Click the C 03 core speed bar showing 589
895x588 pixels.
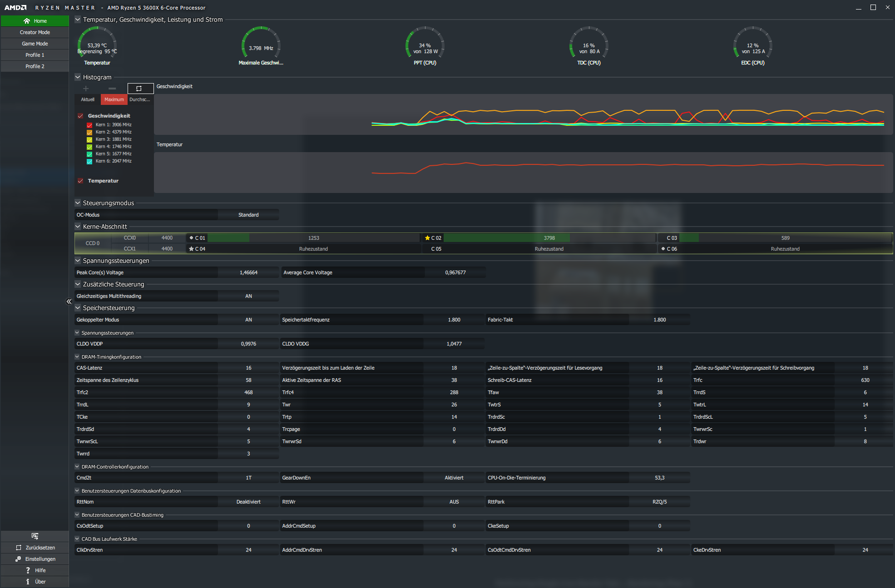[x=786, y=238]
